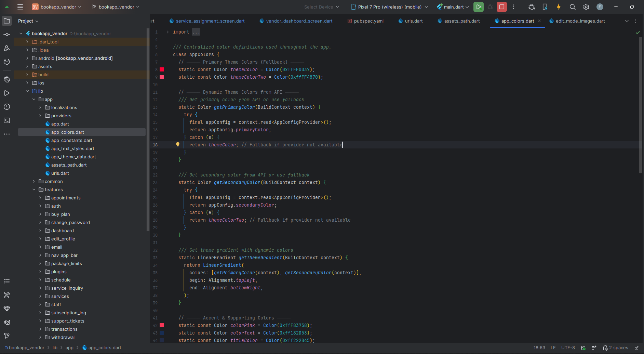Collapse the lib folder
Image resolution: width=644 pixels, height=354 pixels.
tap(27, 91)
